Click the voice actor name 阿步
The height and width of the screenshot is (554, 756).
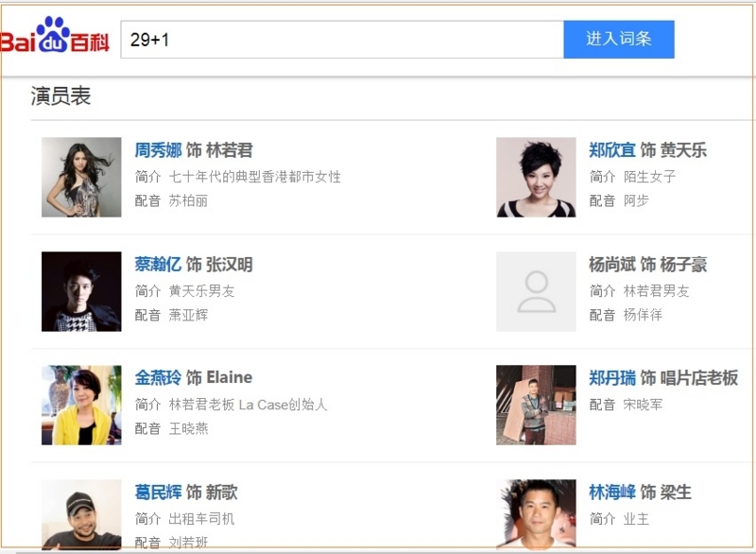[x=636, y=200]
